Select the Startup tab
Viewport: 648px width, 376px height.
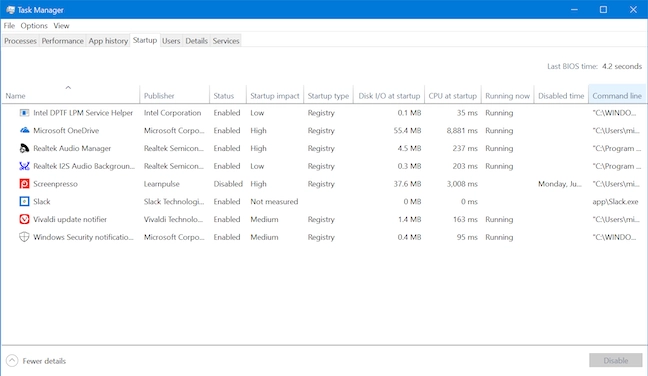[x=145, y=40]
